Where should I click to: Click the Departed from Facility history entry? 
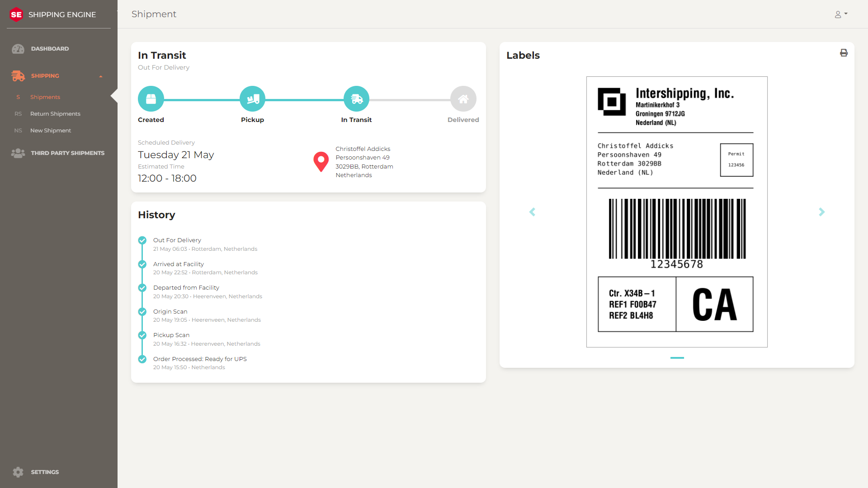186,288
